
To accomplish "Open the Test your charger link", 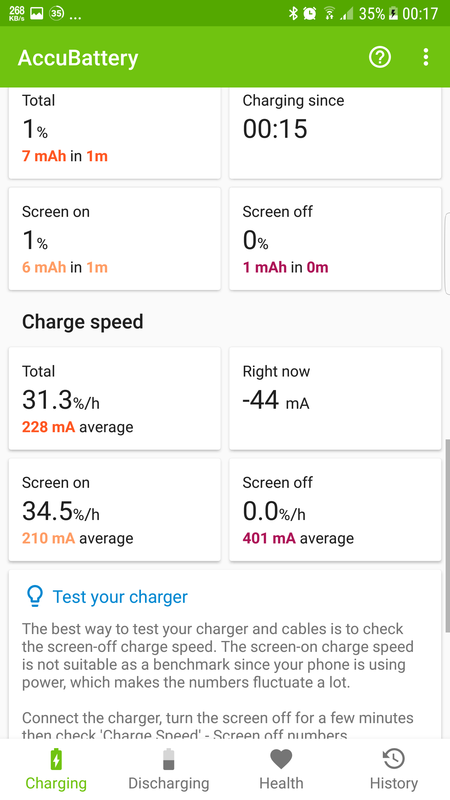I will (120, 596).
